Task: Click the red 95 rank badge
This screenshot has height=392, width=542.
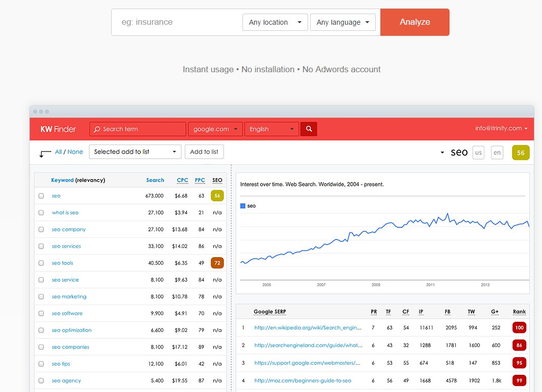Action: [x=519, y=363]
